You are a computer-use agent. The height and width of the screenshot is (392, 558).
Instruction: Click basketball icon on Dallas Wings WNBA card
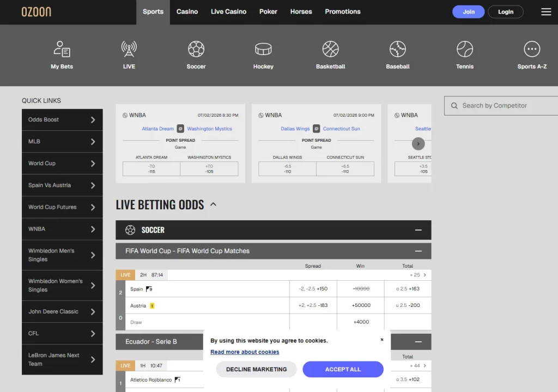(261, 116)
